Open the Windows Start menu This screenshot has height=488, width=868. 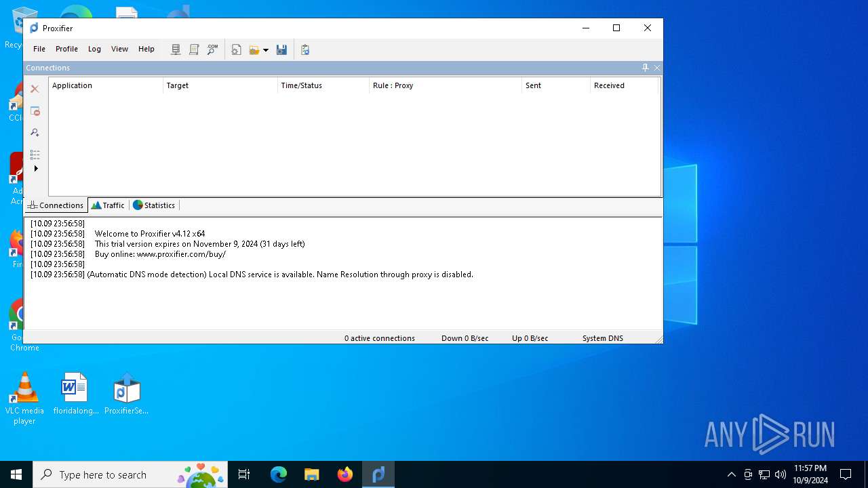(16, 474)
